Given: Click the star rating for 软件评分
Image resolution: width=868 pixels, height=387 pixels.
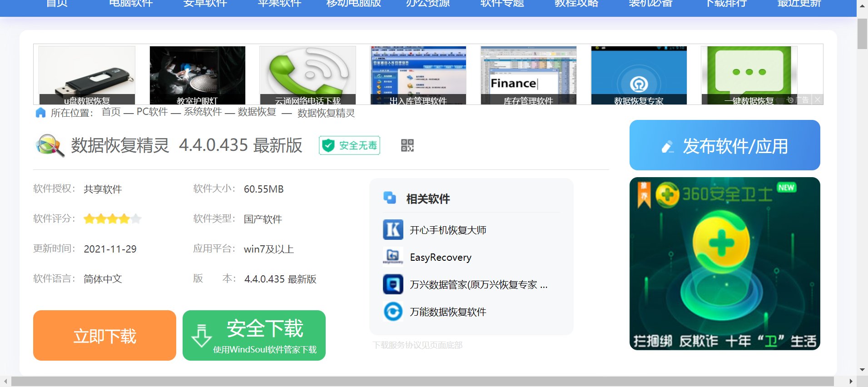Looking at the screenshot, I should [x=112, y=219].
